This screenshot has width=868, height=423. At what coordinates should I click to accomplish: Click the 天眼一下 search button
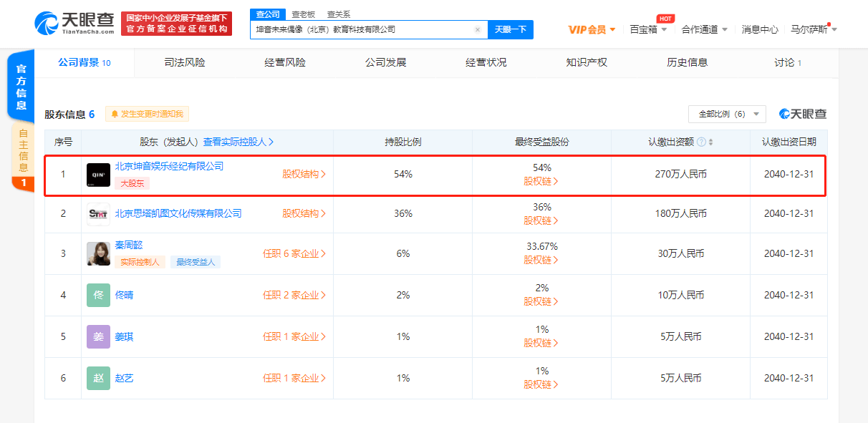(511, 30)
